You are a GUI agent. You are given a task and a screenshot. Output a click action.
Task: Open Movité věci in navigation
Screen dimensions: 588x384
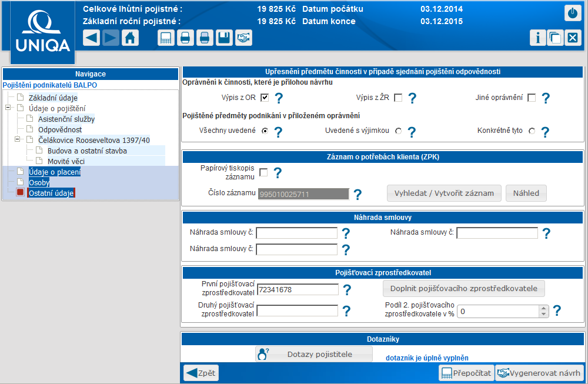click(66, 161)
